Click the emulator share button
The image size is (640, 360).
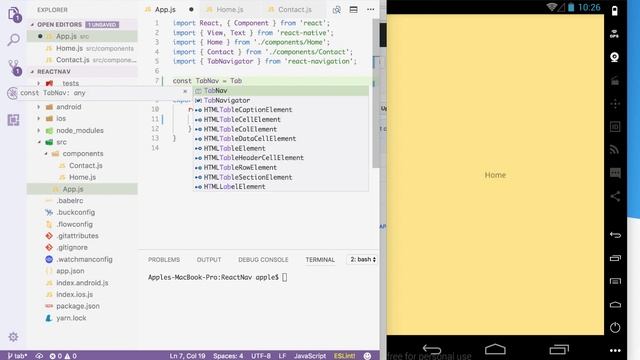coord(615,196)
